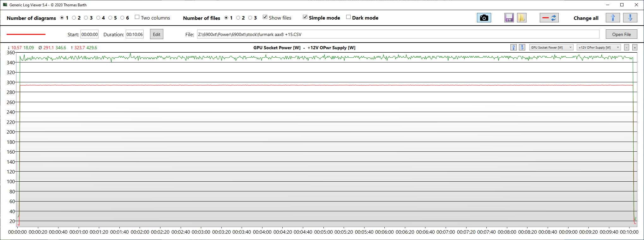Image resolution: width=644 pixels, height=240 pixels.
Task: Enable the Two columns checkbox
Action: [137, 17]
